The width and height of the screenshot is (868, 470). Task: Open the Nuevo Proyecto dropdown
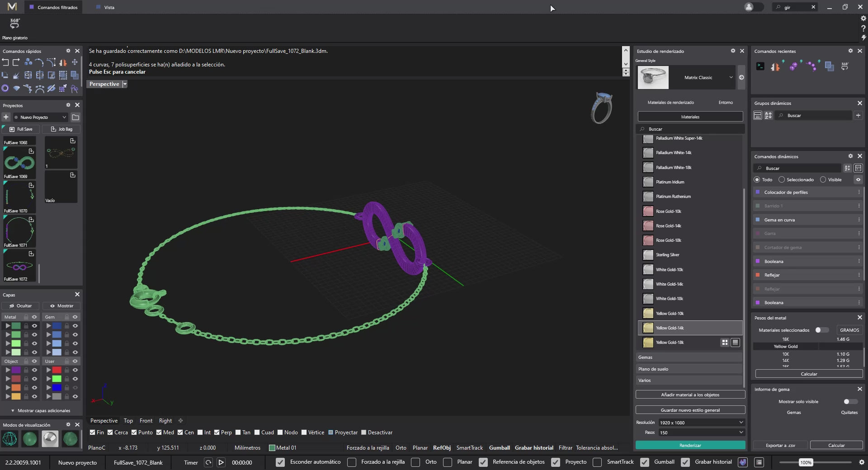41,117
